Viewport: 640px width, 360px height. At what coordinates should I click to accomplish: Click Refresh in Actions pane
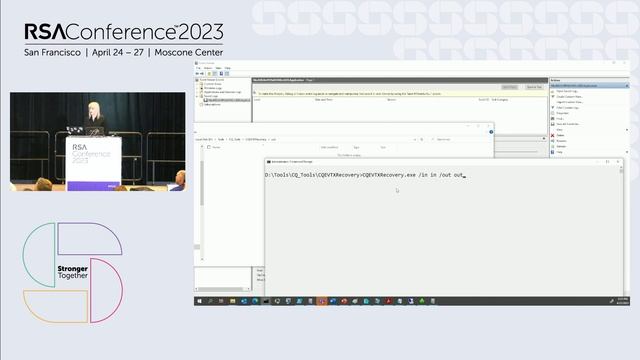(x=561, y=146)
